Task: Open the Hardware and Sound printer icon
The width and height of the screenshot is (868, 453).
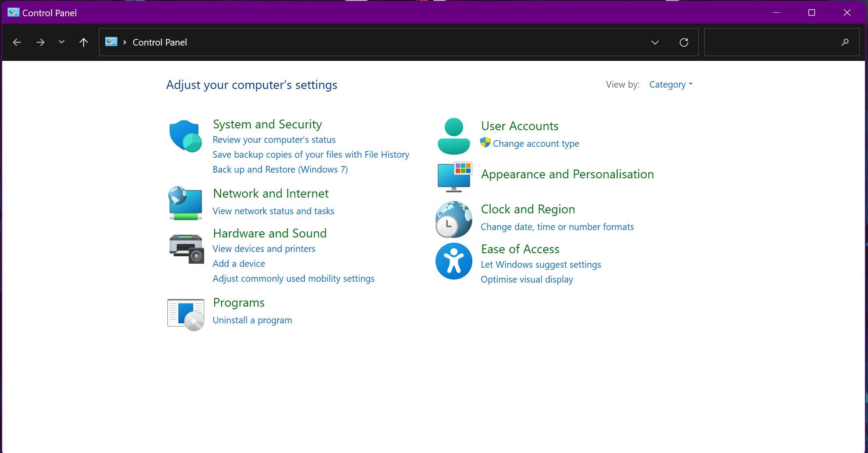Action: click(x=187, y=248)
